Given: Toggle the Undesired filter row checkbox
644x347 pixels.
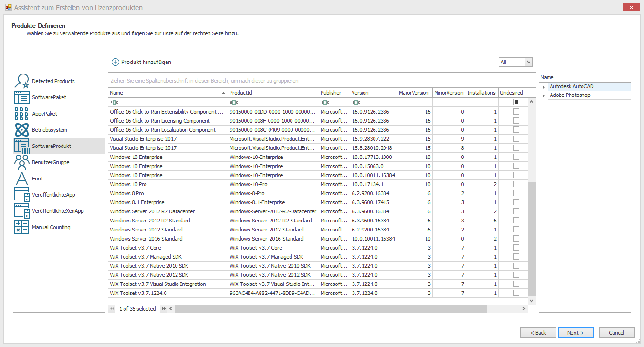Looking at the screenshot, I should click(x=516, y=102).
